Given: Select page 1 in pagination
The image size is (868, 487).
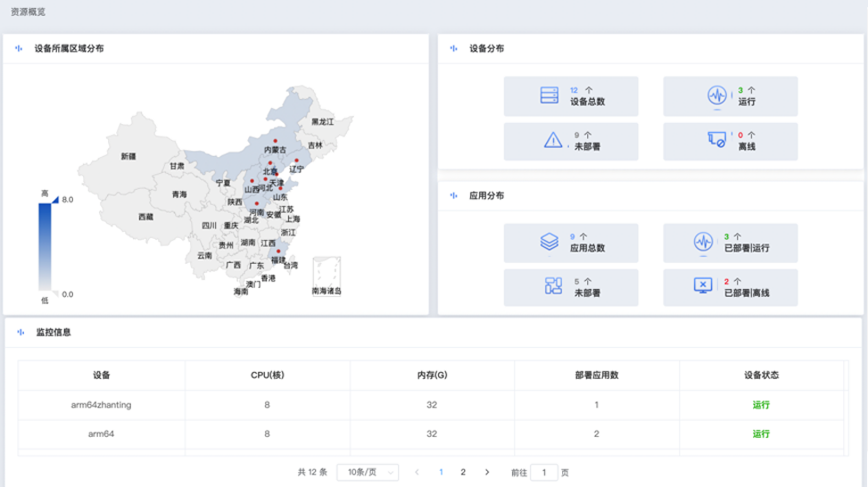Looking at the screenshot, I should pyautogui.click(x=441, y=472).
